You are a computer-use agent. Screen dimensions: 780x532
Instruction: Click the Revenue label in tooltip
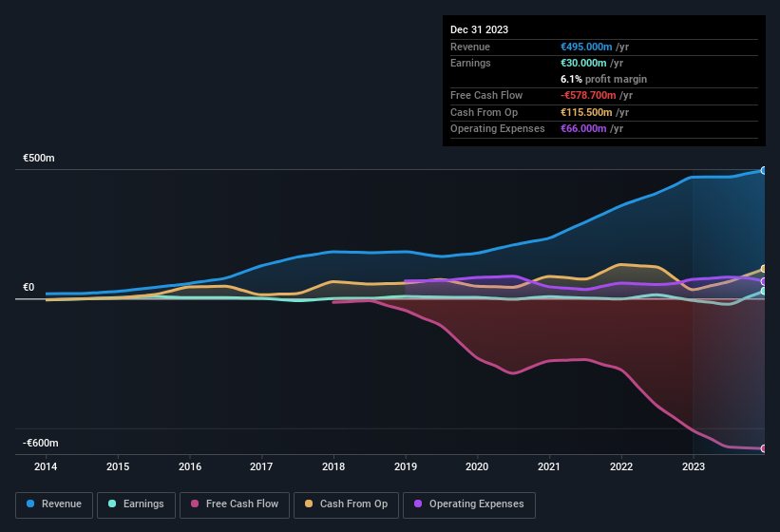[470, 47]
